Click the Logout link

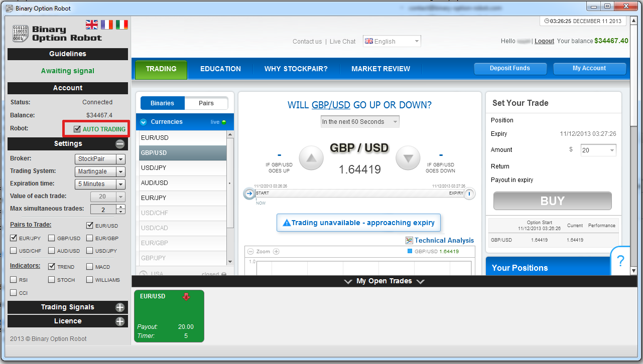pos(544,41)
